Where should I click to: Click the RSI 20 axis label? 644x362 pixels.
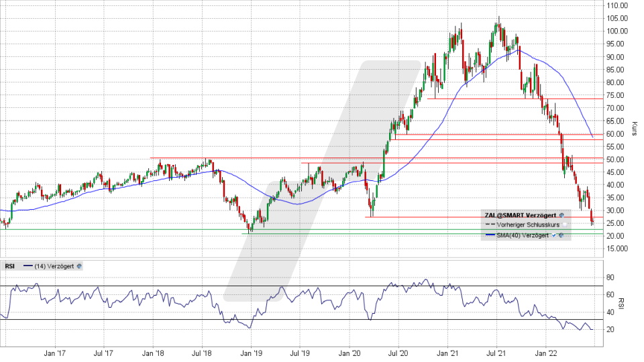pos(610,329)
